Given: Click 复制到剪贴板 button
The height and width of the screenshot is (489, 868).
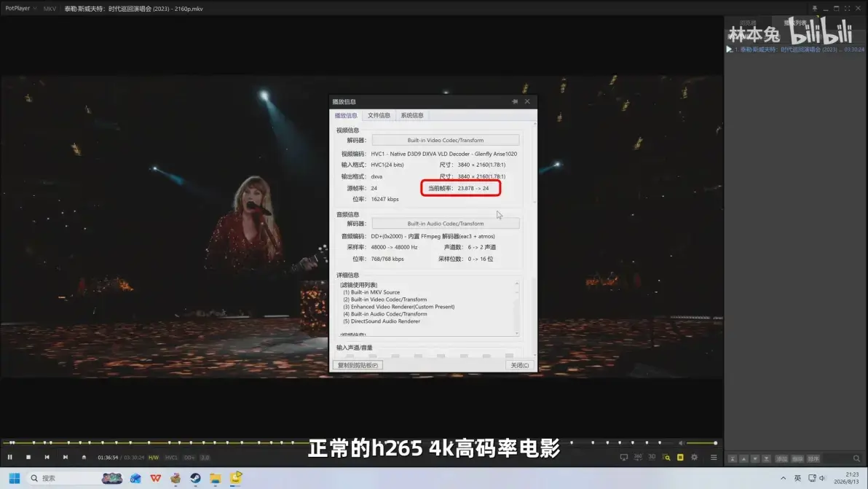Looking at the screenshot, I should (358, 366).
